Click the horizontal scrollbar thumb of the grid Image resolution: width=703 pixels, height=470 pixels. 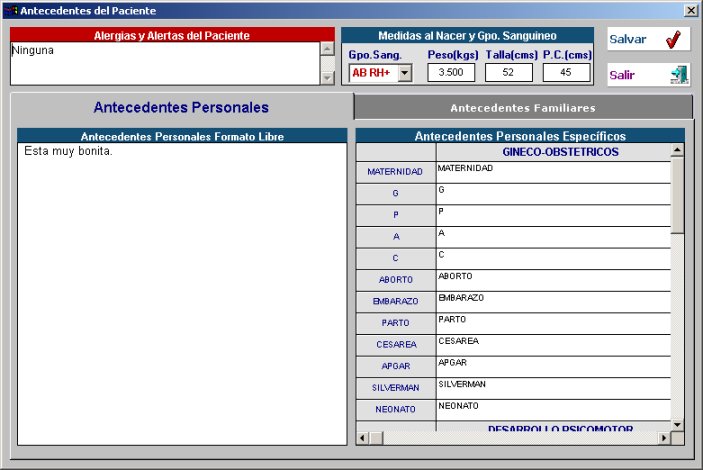coord(376,438)
